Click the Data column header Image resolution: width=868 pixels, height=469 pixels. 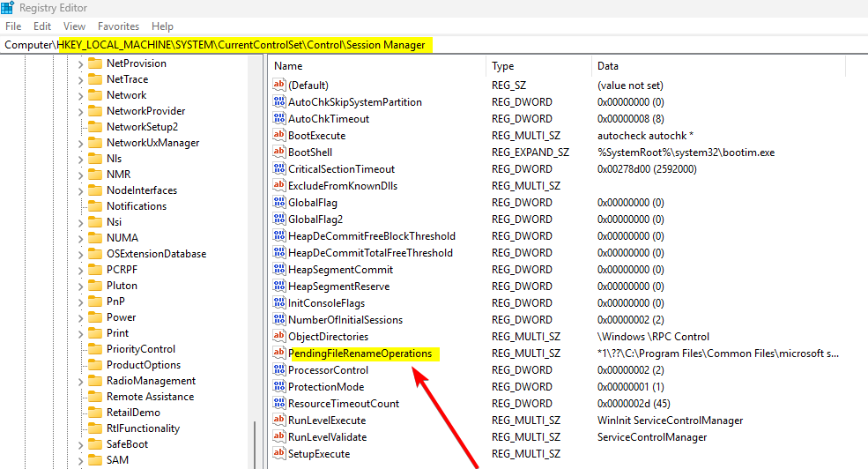point(607,66)
